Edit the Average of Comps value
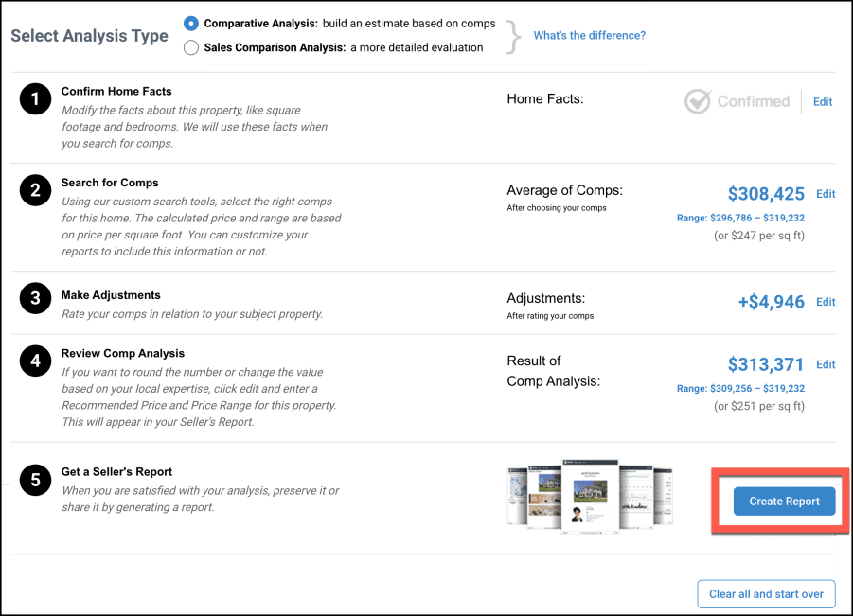 coord(826,194)
